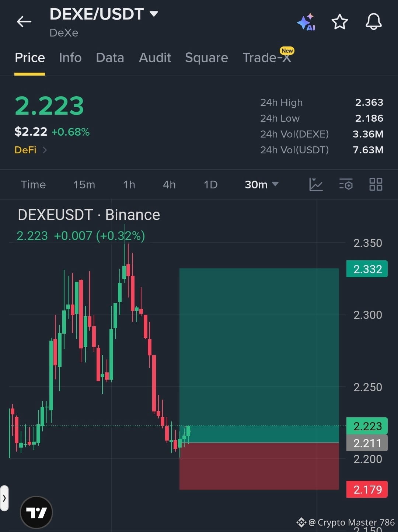Switch to the Info tab
Screen dimensions: 398x532
pyautogui.click(x=70, y=58)
